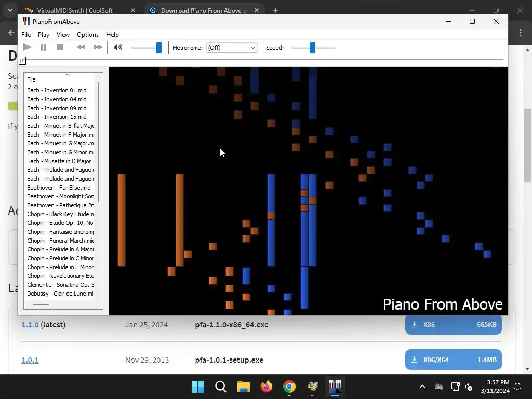Select Bach - Invention 01.mid
The image size is (532, 399).
click(x=57, y=90)
